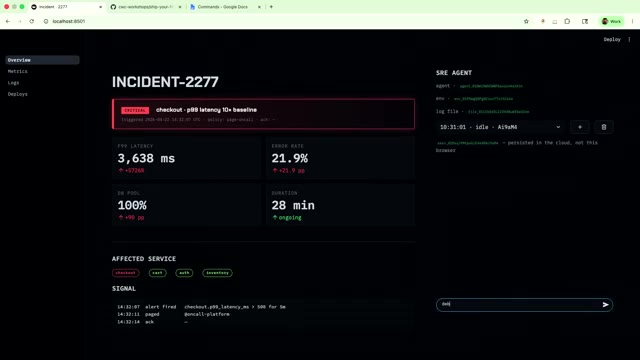The height and width of the screenshot is (360, 640).
Task: Click the 3,638 ms latency value
Action: tap(146, 158)
